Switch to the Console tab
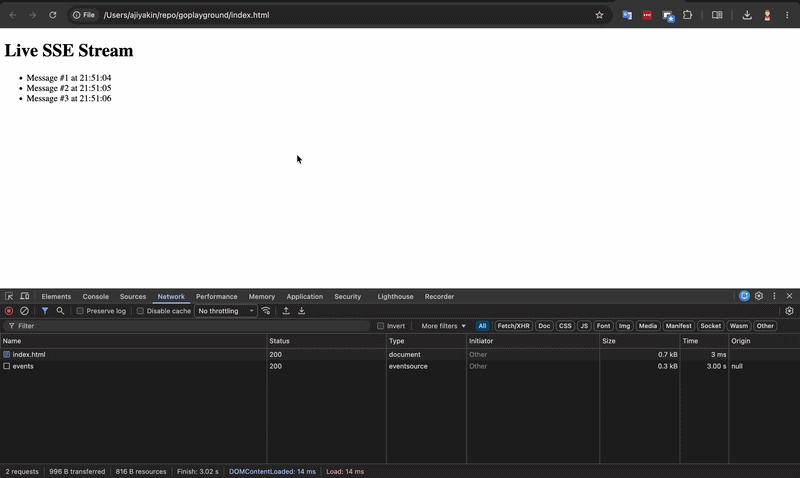 point(95,296)
